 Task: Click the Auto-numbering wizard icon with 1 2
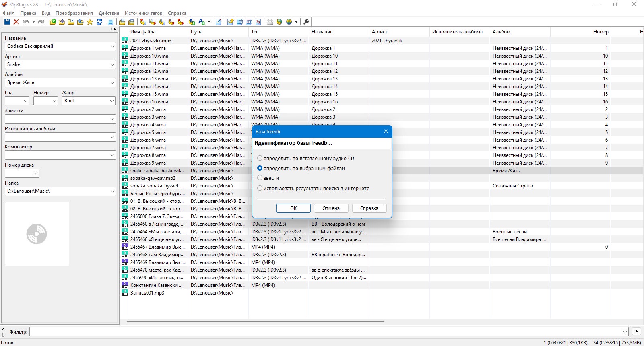click(258, 22)
